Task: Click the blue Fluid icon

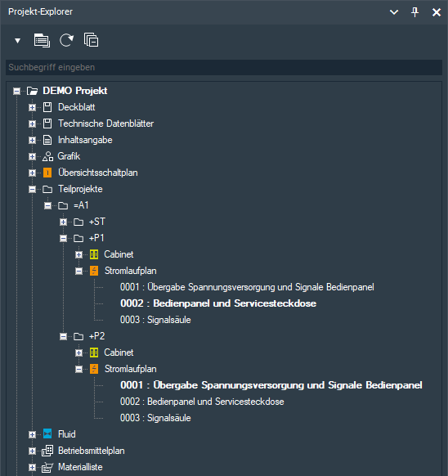Action: (47, 433)
